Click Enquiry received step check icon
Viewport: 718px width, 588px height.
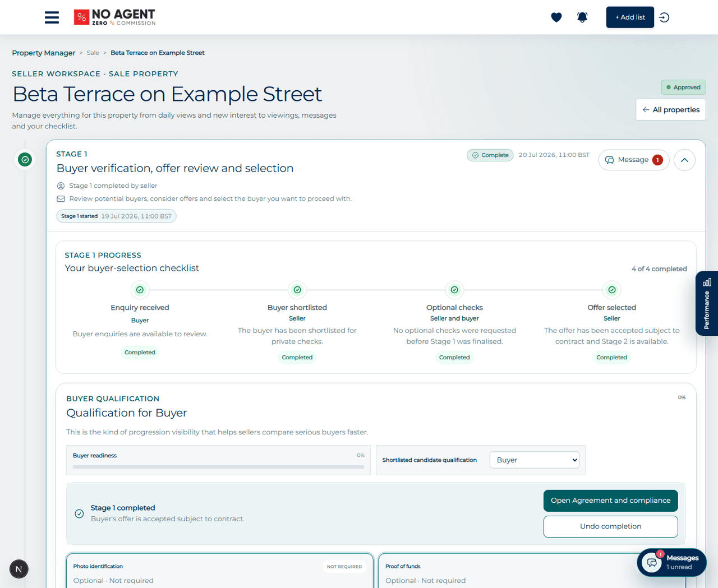[x=140, y=290]
